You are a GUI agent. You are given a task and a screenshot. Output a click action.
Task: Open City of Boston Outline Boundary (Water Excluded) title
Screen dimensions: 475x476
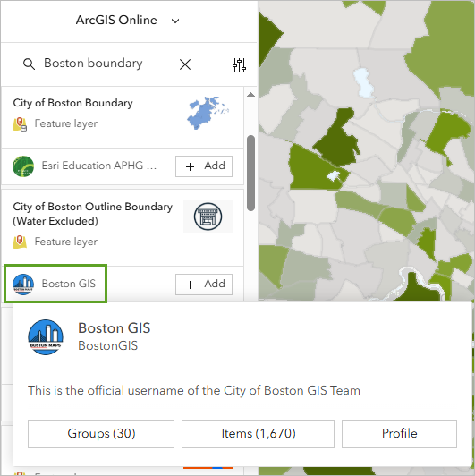(92, 214)
